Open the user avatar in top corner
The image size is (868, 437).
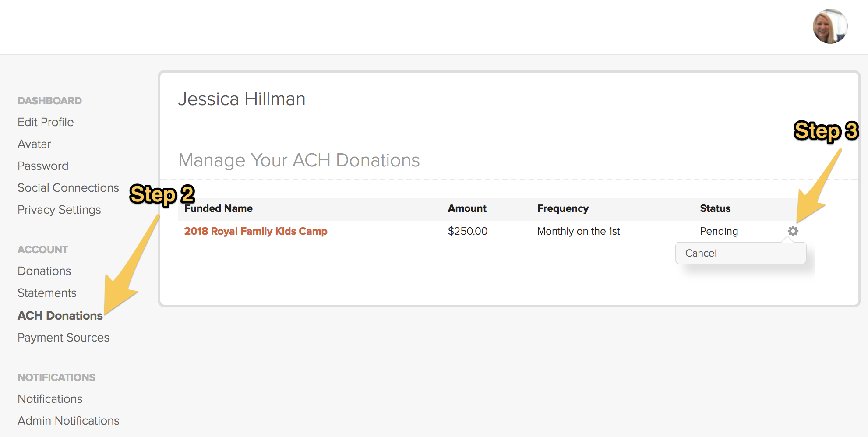tap(830, 26)
